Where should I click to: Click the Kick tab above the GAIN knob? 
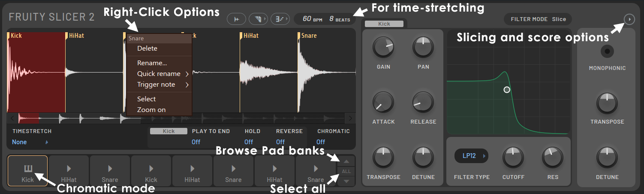384,24
